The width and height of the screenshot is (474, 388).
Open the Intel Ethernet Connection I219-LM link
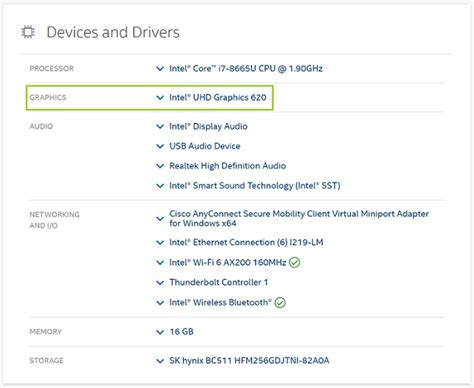pos(246,242)
